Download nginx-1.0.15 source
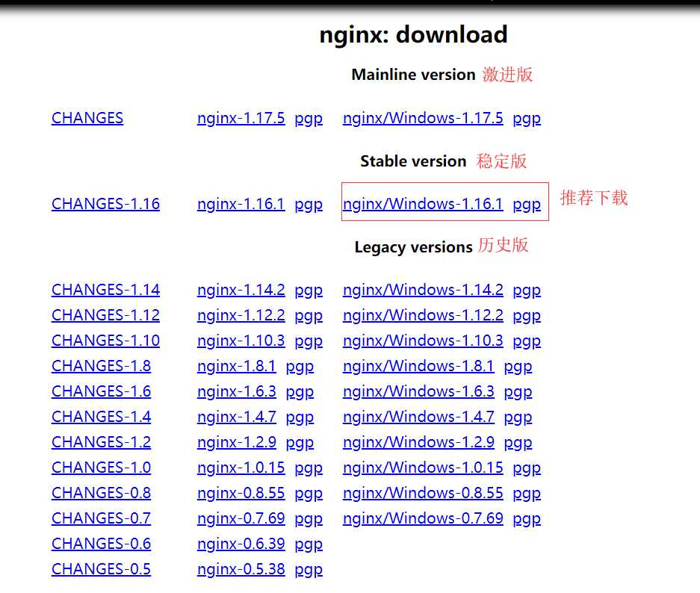700x593 pixels. tap(241, 468)
